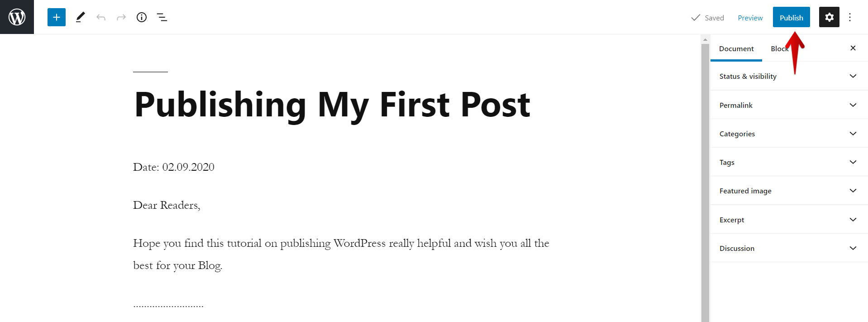
Task: Expand the Tags section
Action: pyautogui.click(x=789, y=162)
